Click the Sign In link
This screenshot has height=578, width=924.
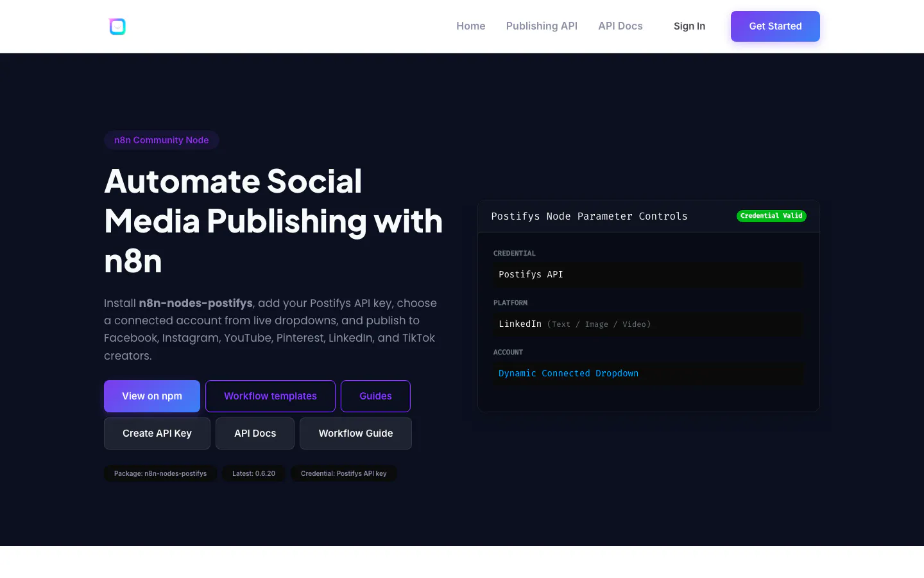[x=689, y=26]
